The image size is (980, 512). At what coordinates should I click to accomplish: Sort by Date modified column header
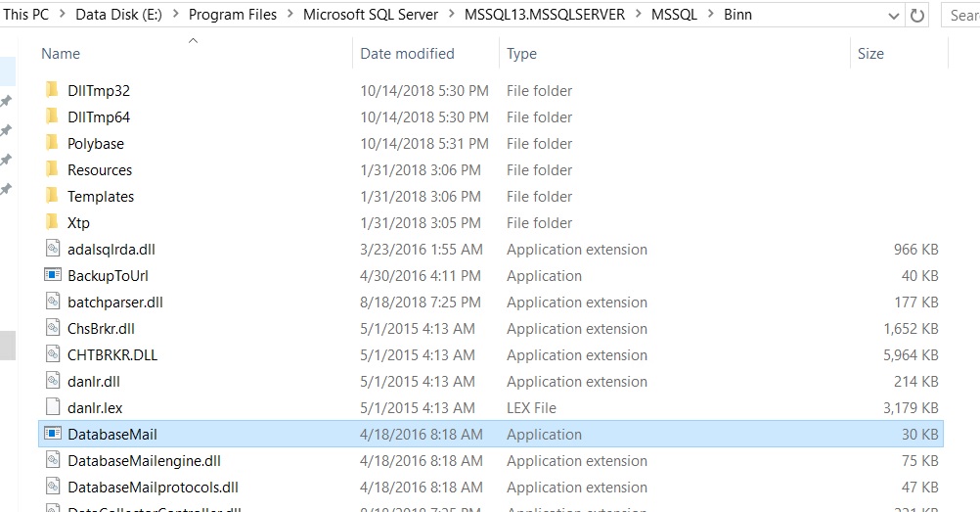[x=407, y=54]
